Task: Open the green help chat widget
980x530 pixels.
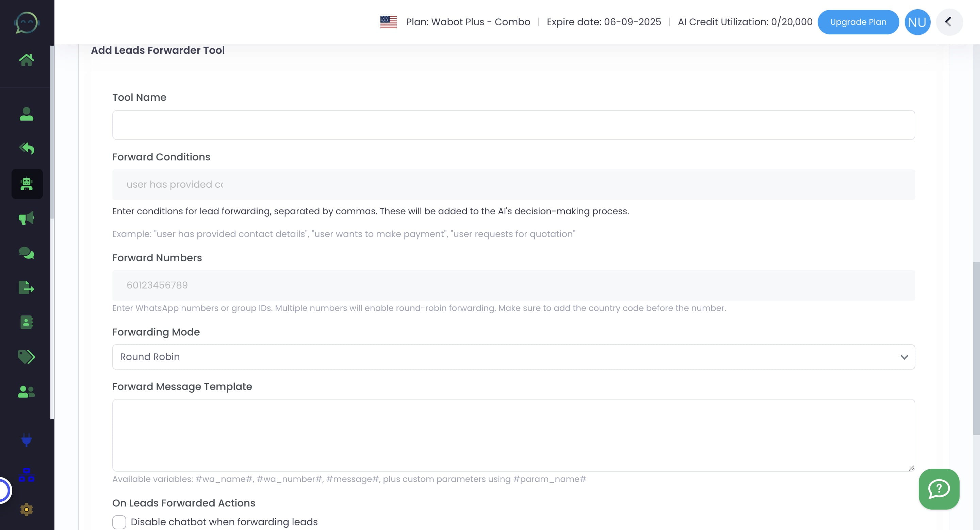Action: [x=938, y=489]
